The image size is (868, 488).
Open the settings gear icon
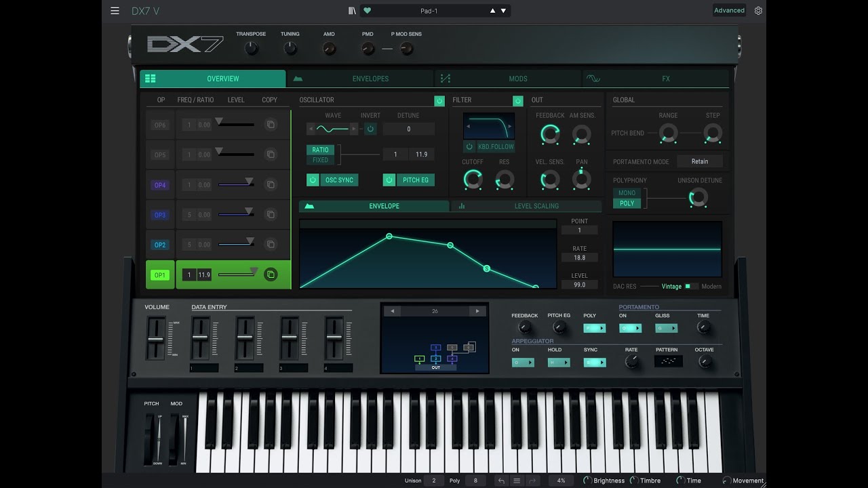pos(758,11)
